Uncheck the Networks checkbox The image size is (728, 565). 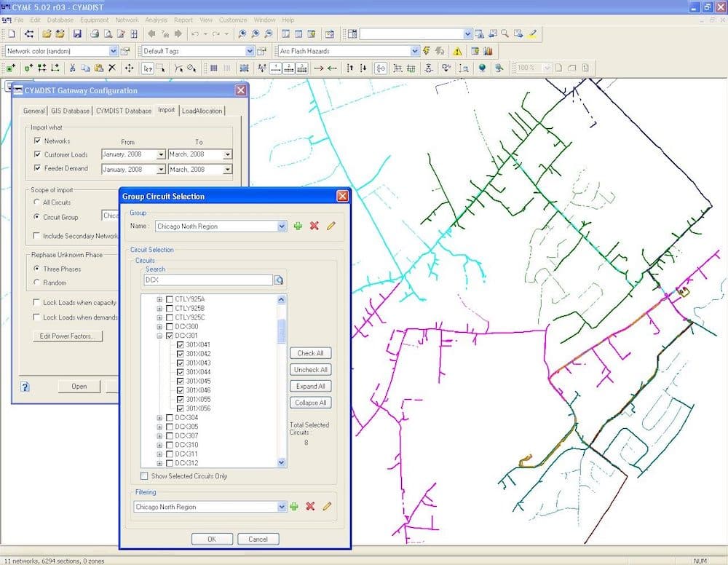38,141
